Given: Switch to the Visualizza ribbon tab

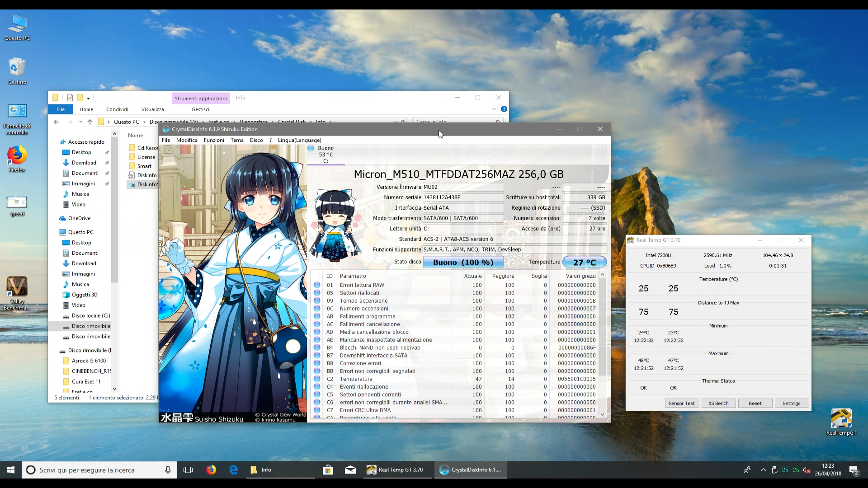Looking at the screenshot, I should point(152,109).
